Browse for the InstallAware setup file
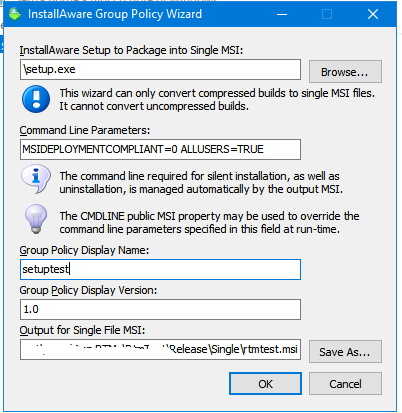 (345, 71)
